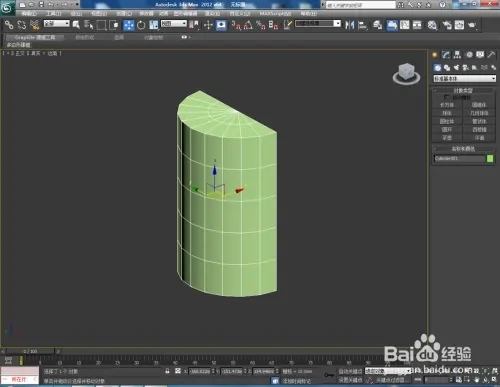This screenshot has height=387, width=500.
Task: Click the application menu logo button
Action: [x=7, y=7]
